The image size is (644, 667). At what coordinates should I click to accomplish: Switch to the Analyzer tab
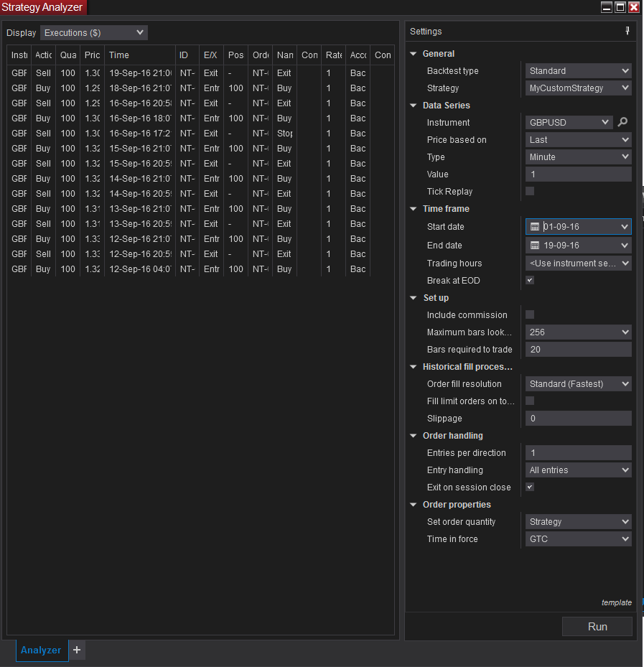[41, 650]
